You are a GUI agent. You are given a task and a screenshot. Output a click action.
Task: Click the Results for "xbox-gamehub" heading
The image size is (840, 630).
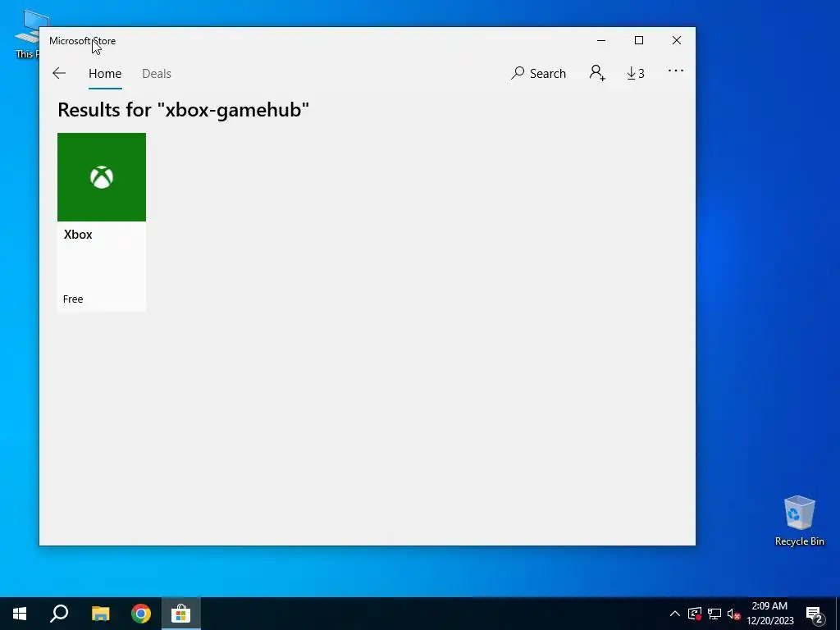183,110
